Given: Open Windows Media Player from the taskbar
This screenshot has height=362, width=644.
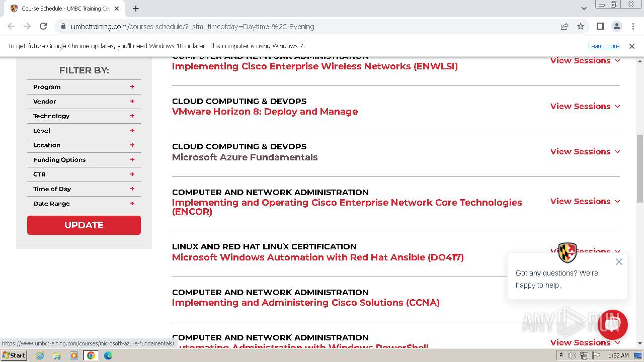Looking at the screenshot, I should (74, 355).
